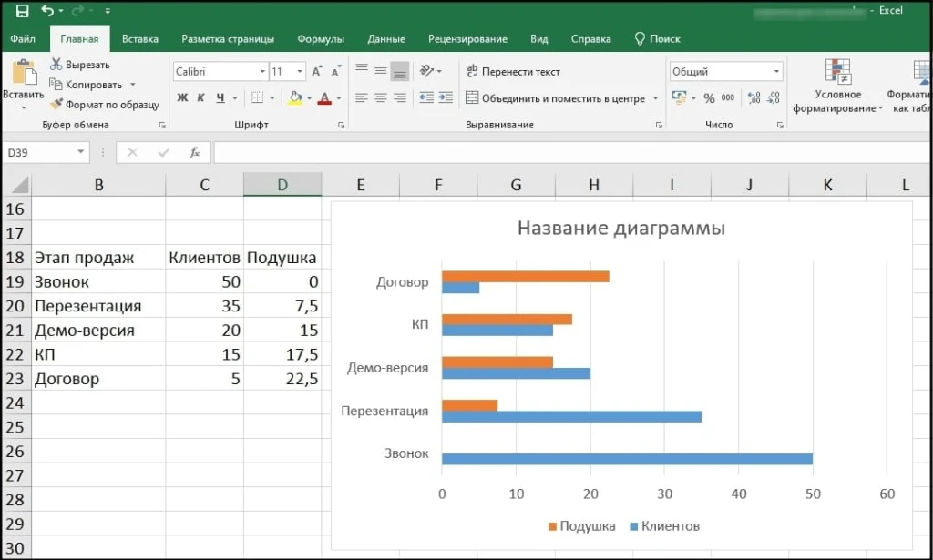Open the Формулы ribbon tab

321,39
